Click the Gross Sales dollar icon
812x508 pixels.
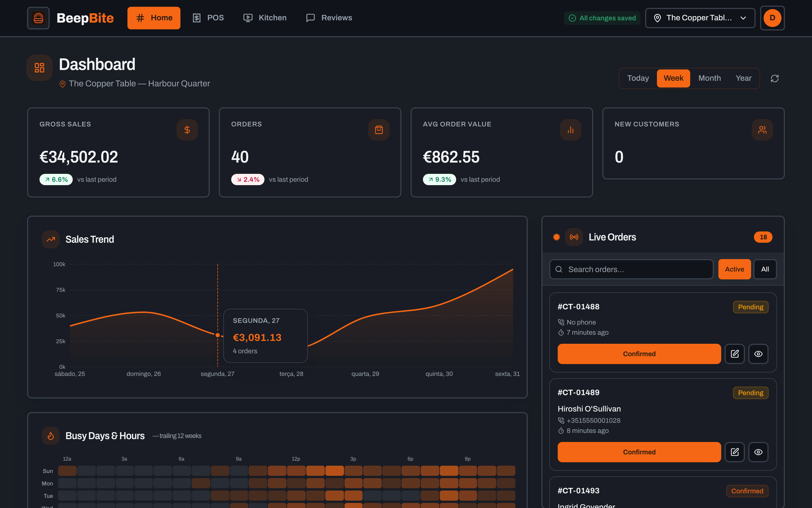[187, 130]
